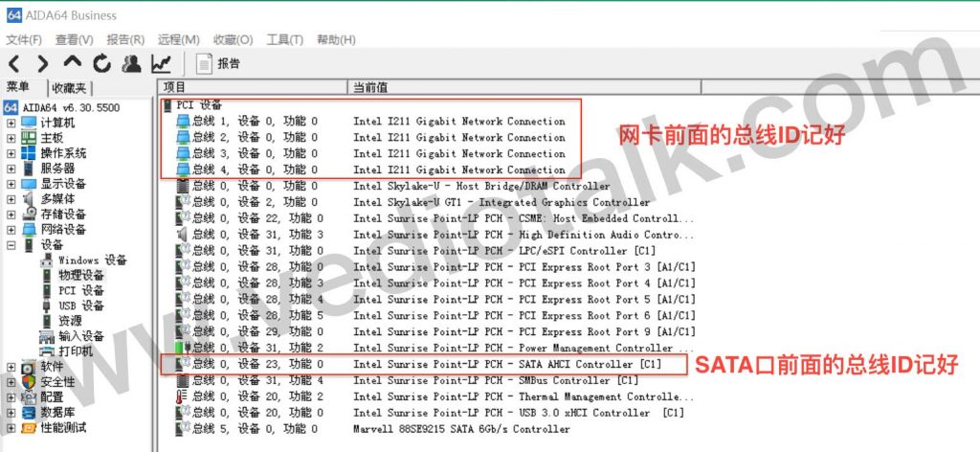Select row 总线 4, 设备 0, 功能 0
The image size is (980, 452).
coord(371,170)
